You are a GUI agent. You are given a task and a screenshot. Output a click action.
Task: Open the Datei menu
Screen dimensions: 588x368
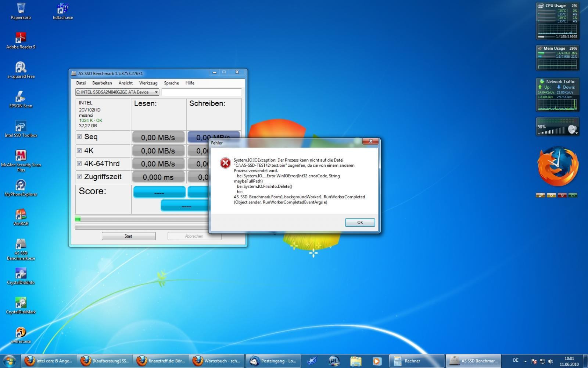click(81, 83)
